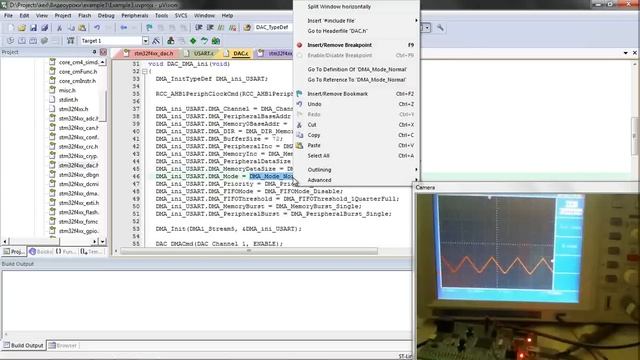Click the Manage project items icon
640x360 pixels.
171,41
